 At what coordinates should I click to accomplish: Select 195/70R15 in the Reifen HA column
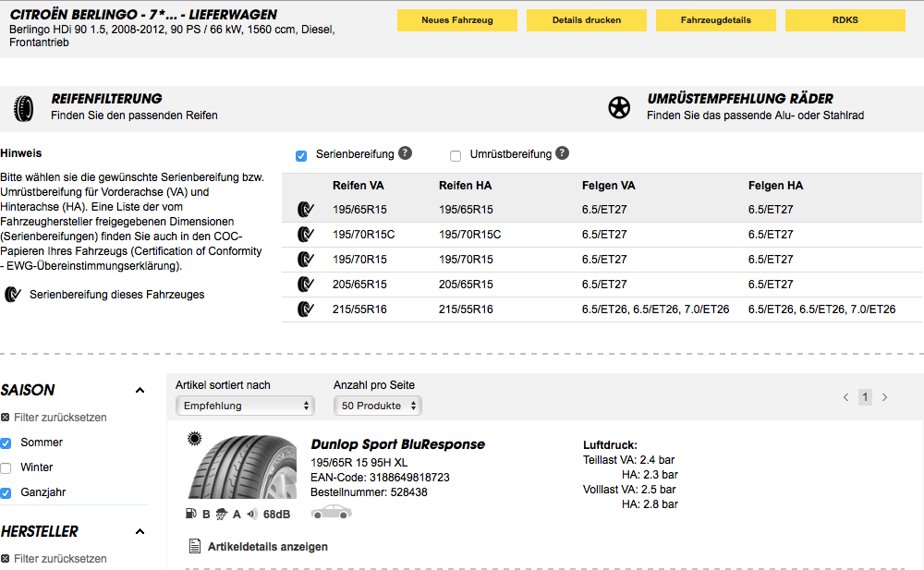coord(466,260)
